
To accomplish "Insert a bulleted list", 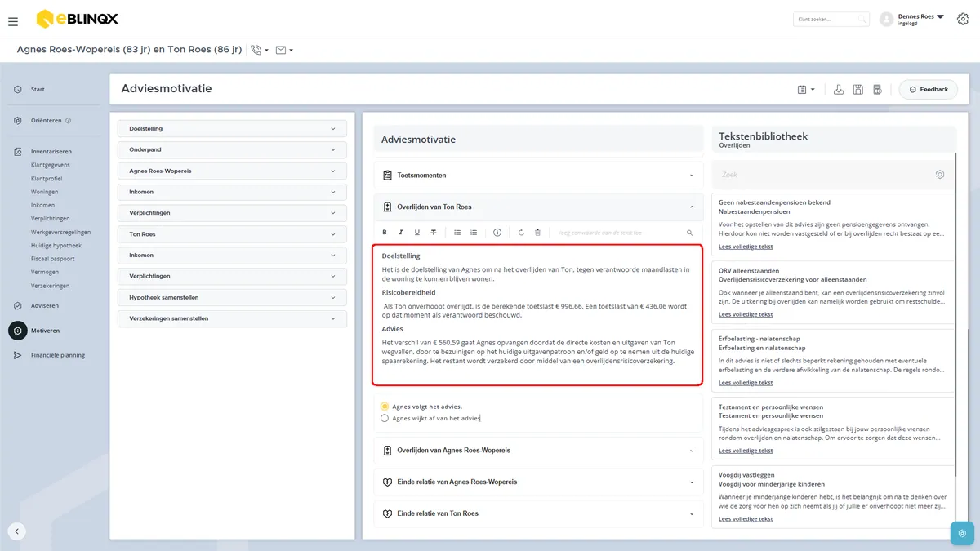I will click(457, 233).
